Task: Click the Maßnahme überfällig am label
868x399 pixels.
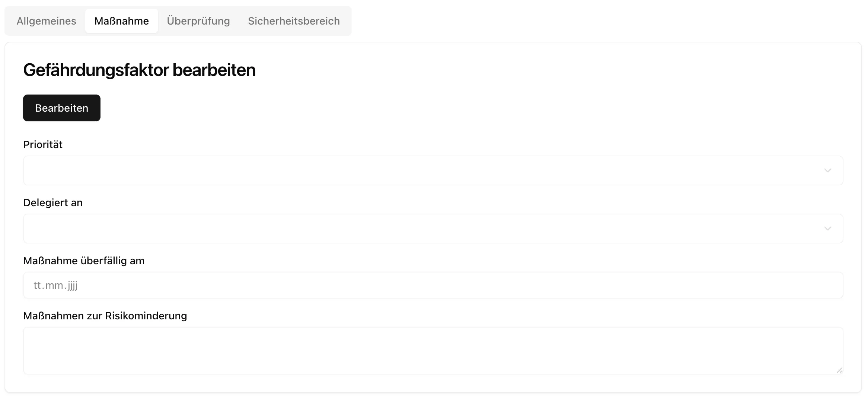Action: tap(84, 261)
